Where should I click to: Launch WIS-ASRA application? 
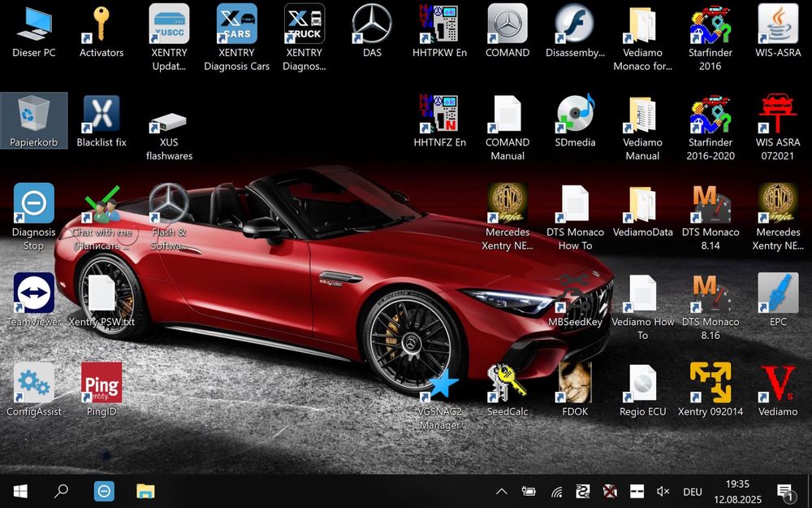(777, 26)
